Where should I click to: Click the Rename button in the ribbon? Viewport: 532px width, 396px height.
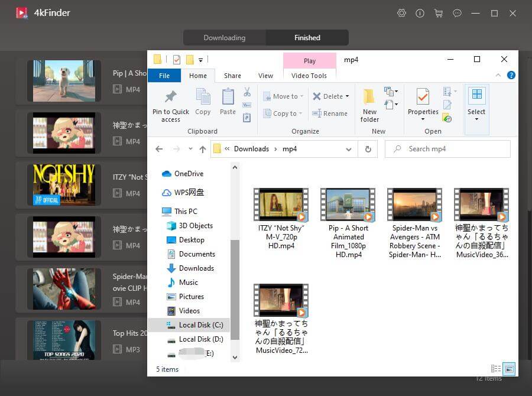(x=330, y=113)
